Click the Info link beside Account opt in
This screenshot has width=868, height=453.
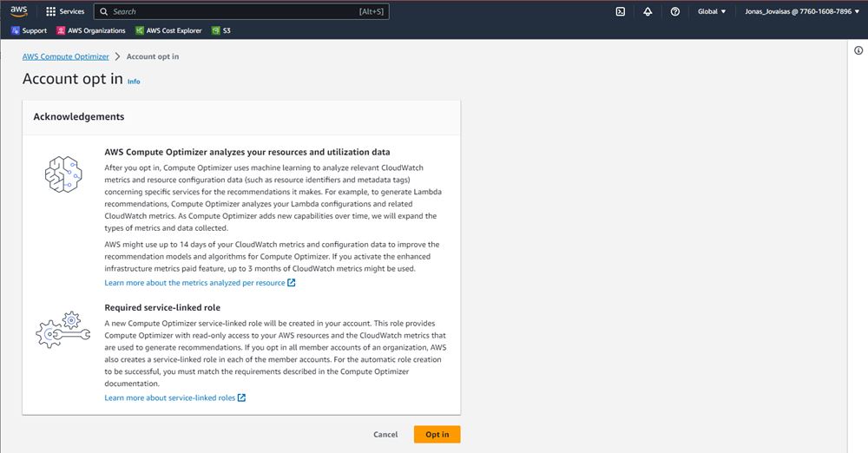(134, 82)
